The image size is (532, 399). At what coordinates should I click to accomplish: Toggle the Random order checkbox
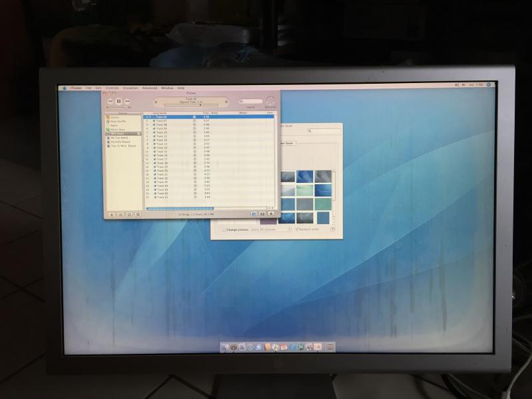[297, 229]
